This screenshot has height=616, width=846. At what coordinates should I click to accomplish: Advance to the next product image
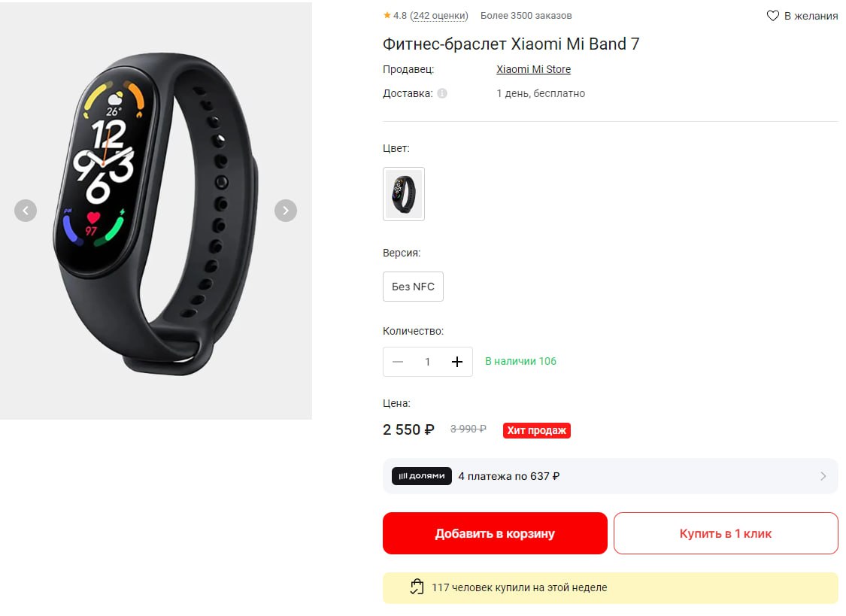286,211
